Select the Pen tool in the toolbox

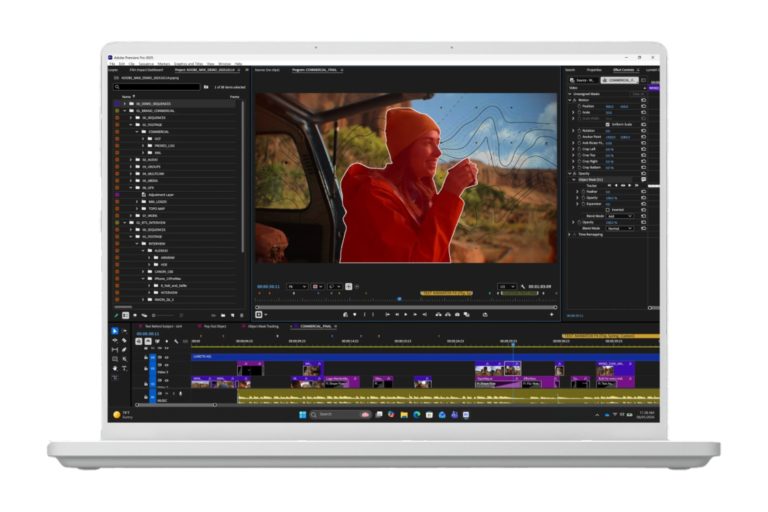tap(124, 349)
